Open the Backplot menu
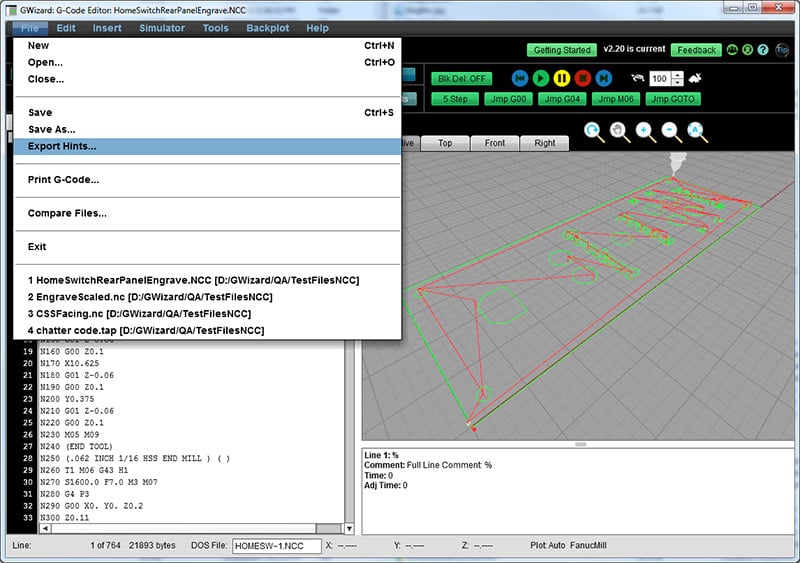 tap(267, 28)
